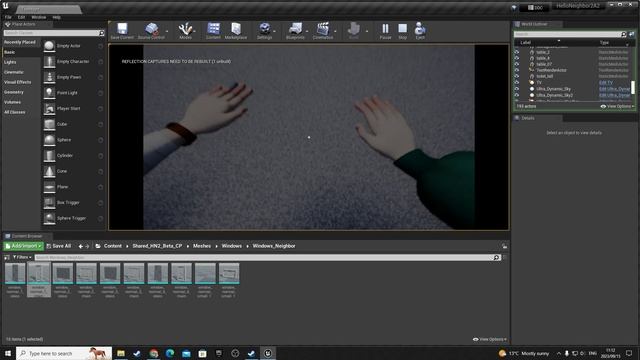Image resolution: width=640 pixels, height=360 pixels.
Task: Select Point Light in Place Actors
Action: (73, 93)
